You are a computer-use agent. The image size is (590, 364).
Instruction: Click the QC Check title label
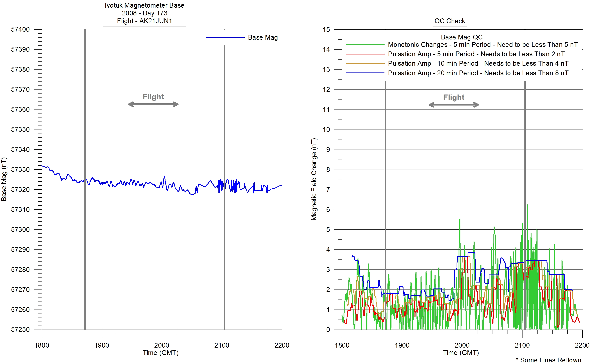(x=449, y=21)
